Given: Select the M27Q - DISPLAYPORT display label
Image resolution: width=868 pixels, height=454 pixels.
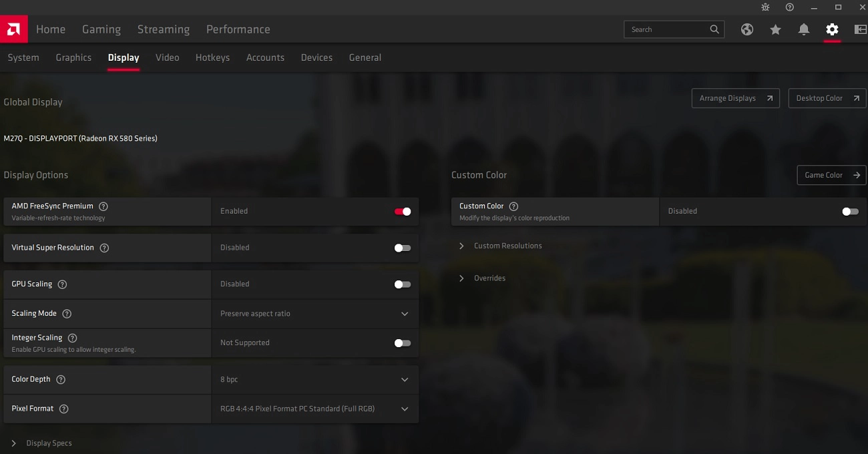Looking at the screenshot, I should [81, 138].
